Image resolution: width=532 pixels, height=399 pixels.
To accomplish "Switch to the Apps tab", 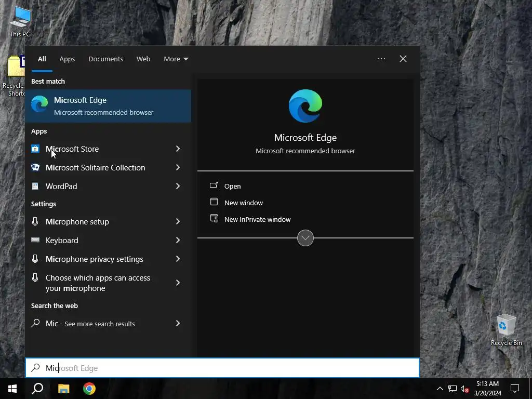I will click(x=67, y=59).
